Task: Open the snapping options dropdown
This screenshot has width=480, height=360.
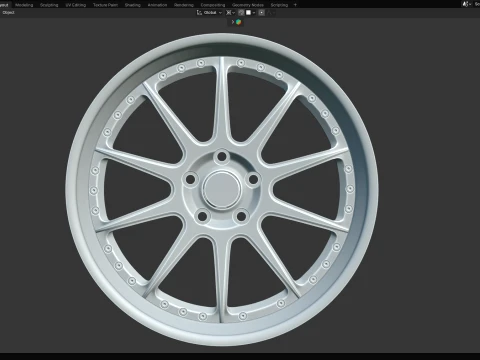Action: [251, 13]
